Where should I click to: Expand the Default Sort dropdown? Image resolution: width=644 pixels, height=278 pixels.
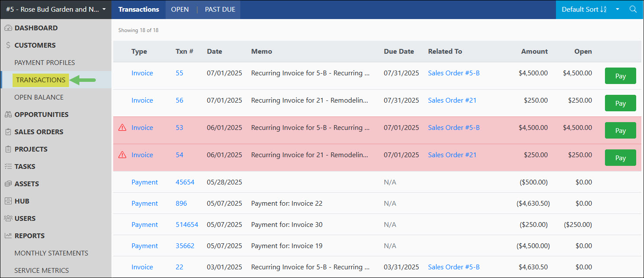587,9
